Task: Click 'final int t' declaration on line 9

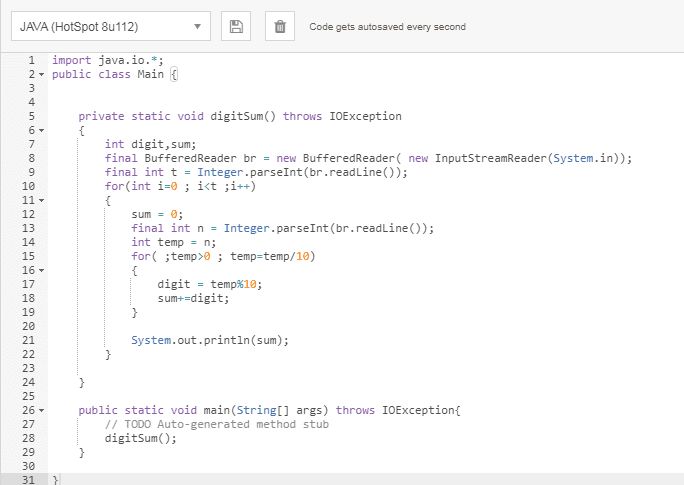Action: (141, 172)
